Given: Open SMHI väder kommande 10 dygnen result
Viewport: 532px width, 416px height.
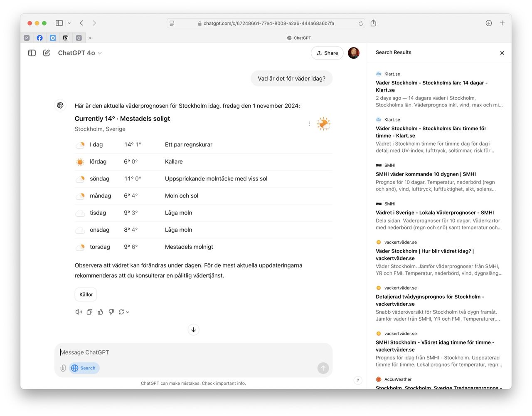Looking at the screenshot, I should click(426, 174).
